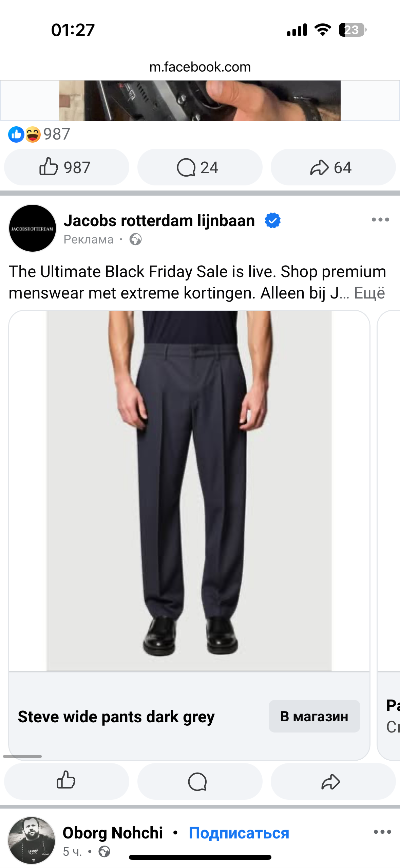Image resolution: width=400 pixels, height=868 pixels.
Task: Open the Steve wide pants product image
Action: click(189, 491)
